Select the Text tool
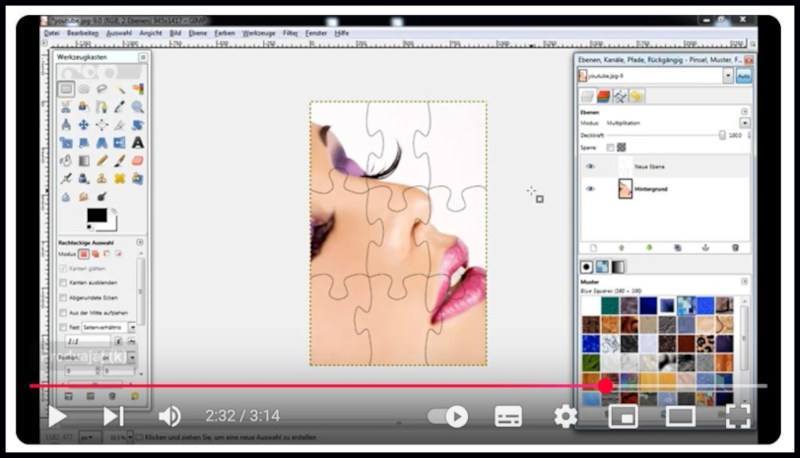 click(137, 143)
